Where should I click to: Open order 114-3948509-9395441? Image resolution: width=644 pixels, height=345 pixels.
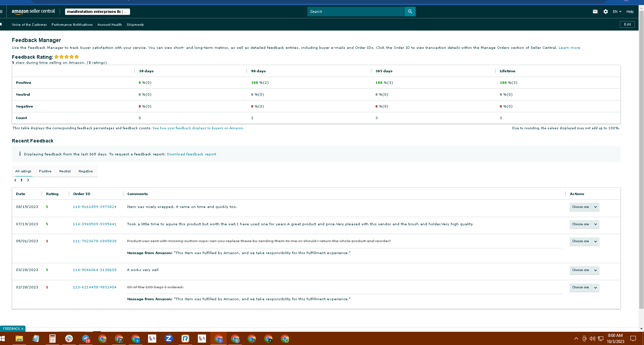pos(95,224)
